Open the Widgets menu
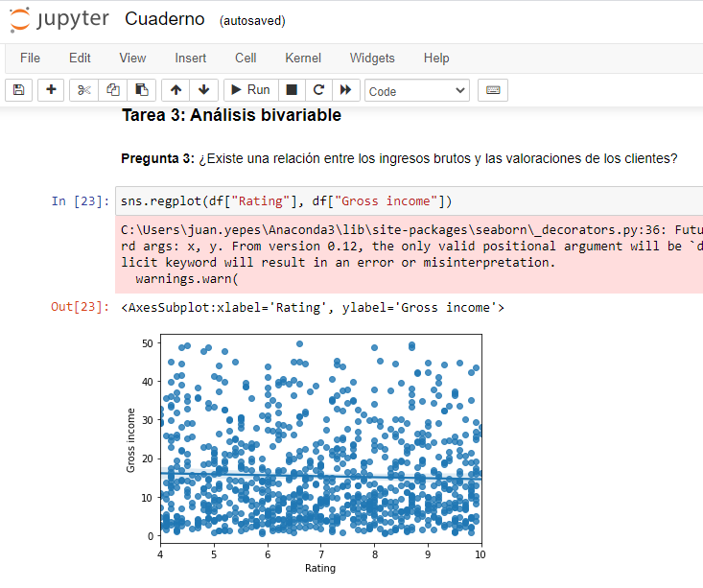Screen dimensions: 703x588 [372, 59]
